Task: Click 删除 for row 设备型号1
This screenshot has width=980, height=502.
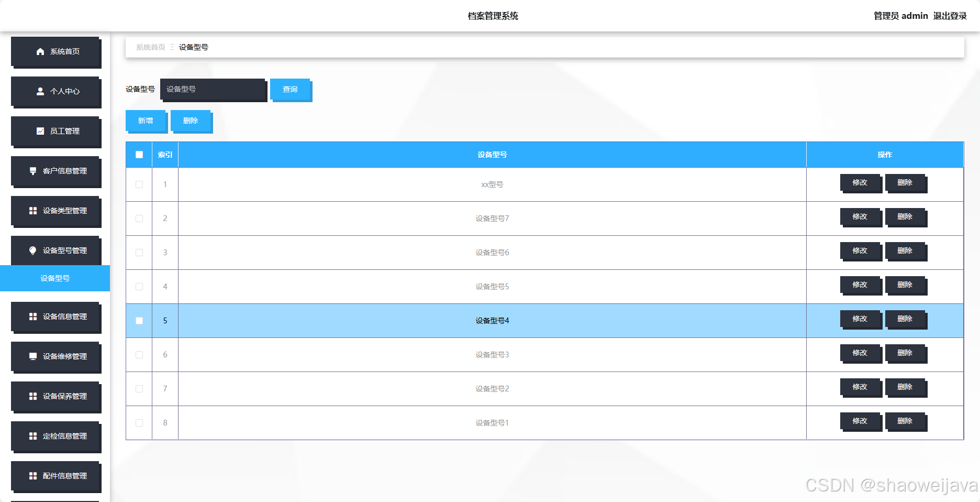Action: coord(906,421)
